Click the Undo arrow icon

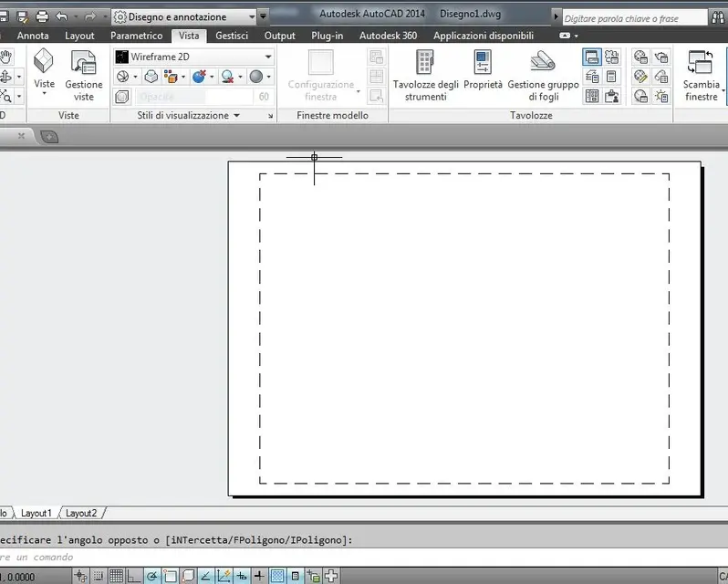(x=62, y=16)
